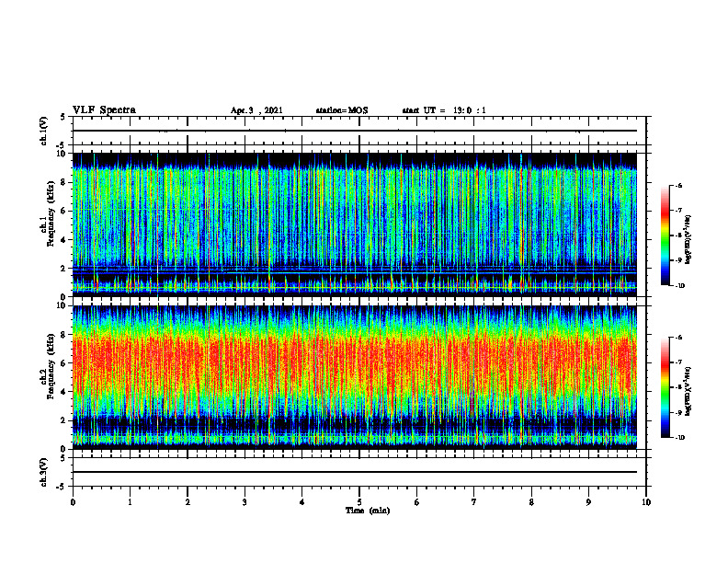Select the ch.1 colorbar "log(PSD)" units label
Image resolution: width=728 pixels, height=563 pixels.
[688, 239]
